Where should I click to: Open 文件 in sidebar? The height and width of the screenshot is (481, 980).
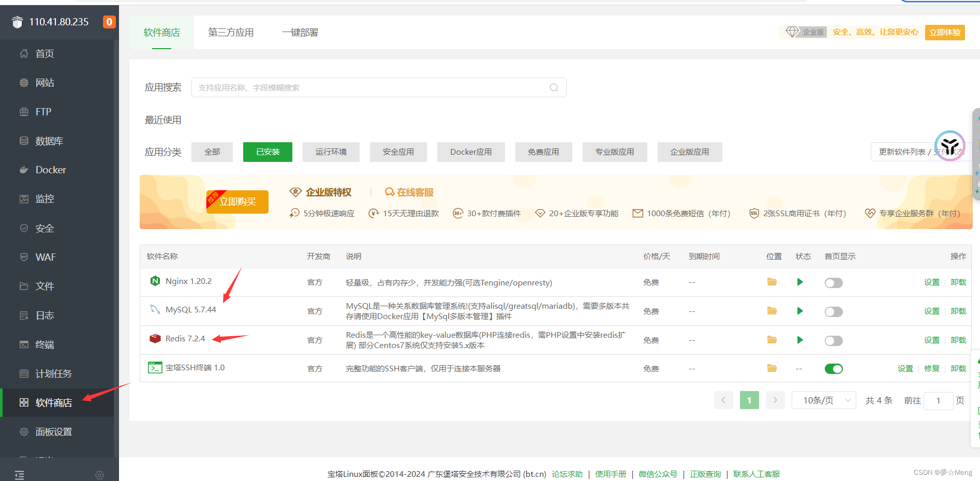pyautogui.click(x=57, y=286)
